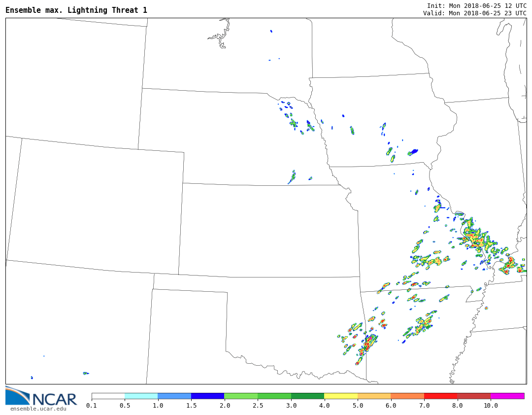The width and height of the screenshot is (532, 415).
Task: Open the ensemble.ucar.edu link text
Action: (38, 409)
